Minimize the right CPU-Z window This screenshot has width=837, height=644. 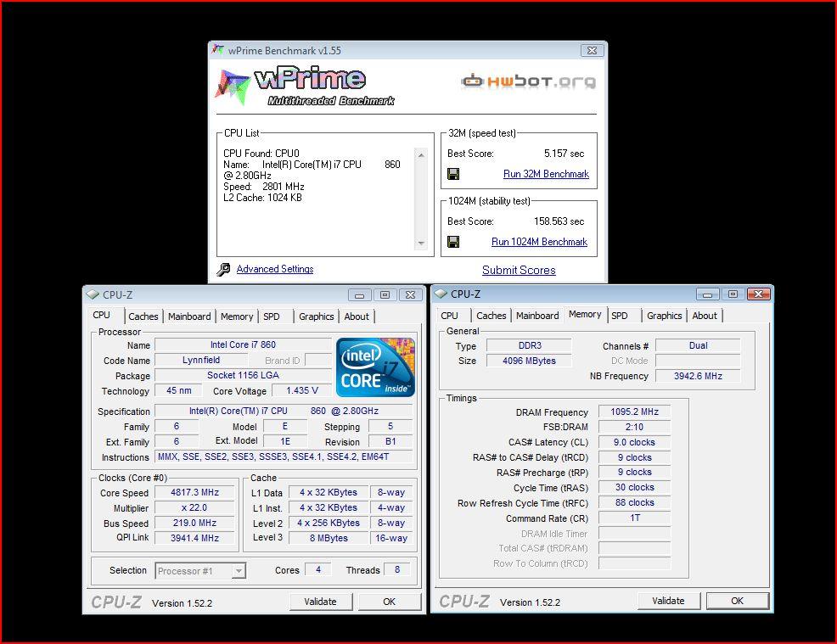[x=708, y=294]
